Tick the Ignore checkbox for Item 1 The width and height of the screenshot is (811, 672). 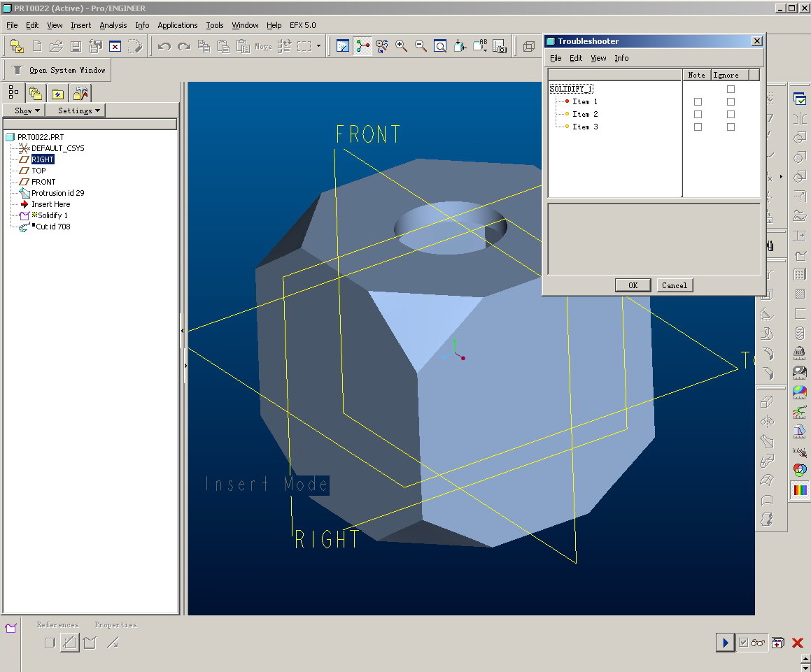click(731, 102)
